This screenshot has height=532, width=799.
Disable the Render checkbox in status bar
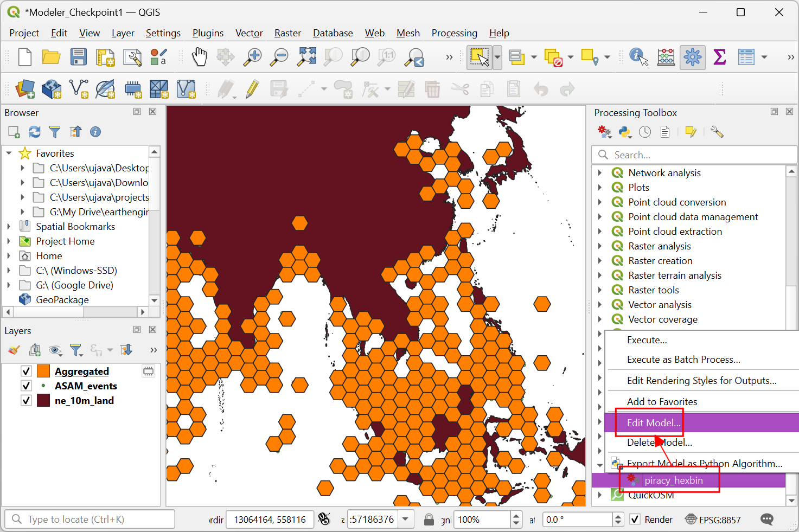[x=635, y=520]
